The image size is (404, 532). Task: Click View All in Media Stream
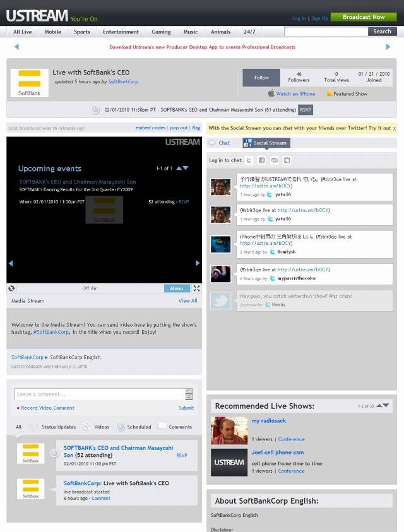(x=187, y=300)
